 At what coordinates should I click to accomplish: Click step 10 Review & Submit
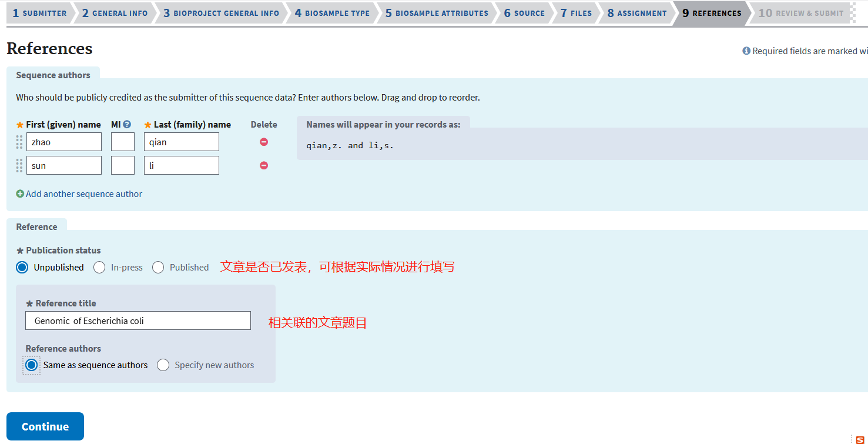tap(800, 13)
